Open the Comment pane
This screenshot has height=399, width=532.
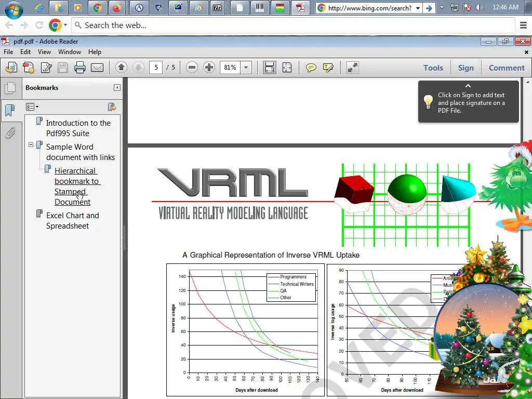507,68
